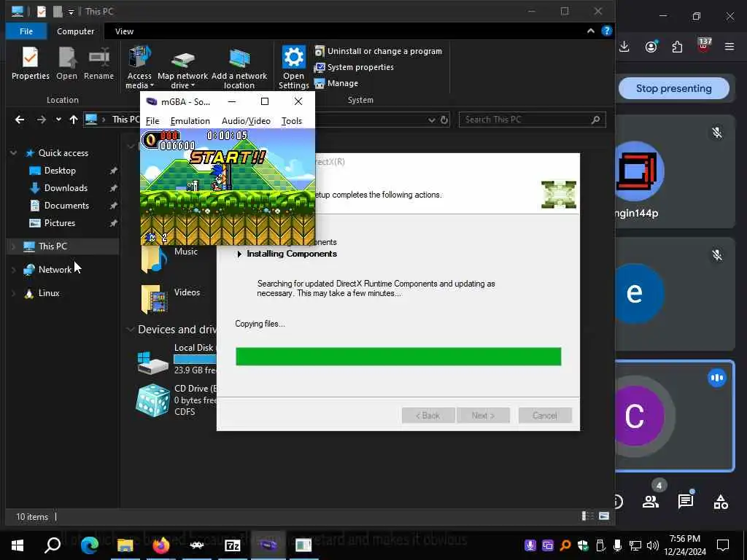Open Windows taskbar search
Image resolution: width=747 pixels, height=560 pixels.
tap(53, 545)
